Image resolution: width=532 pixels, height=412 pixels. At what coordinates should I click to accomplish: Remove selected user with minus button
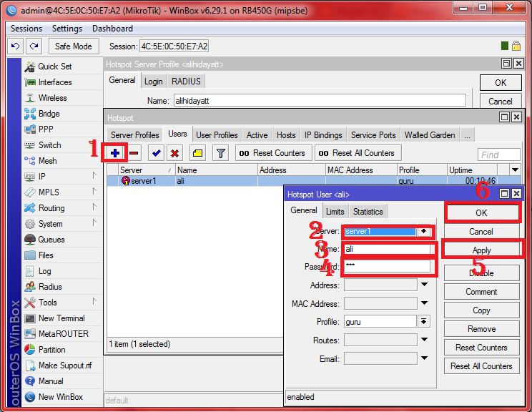[134, 153]
